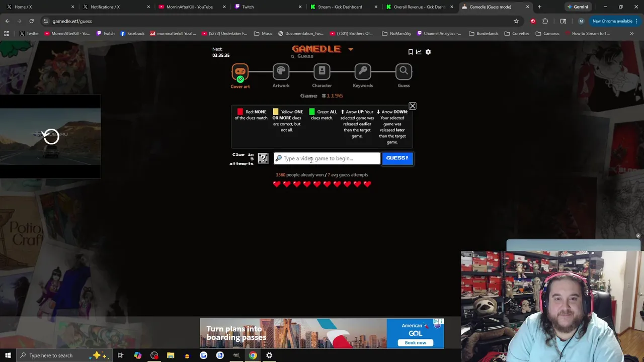
Task: Focus the video game guess input
Action: [x=327, y=158]
